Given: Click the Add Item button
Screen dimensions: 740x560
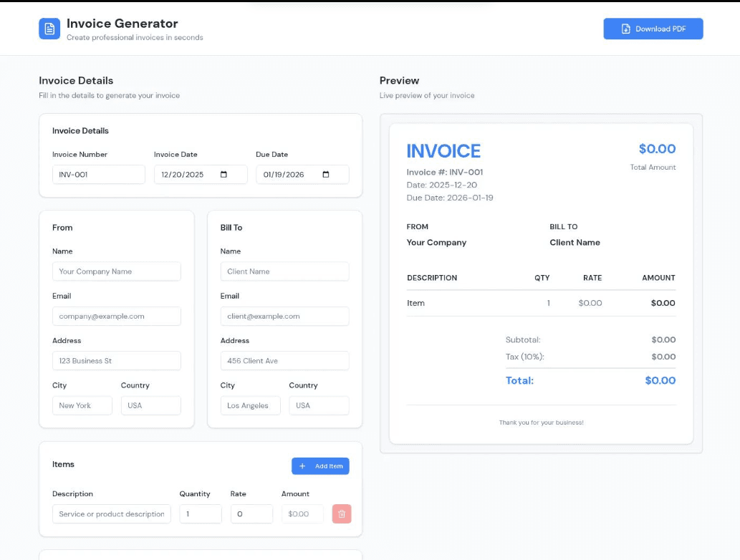Looking at the screenshot, I should pyautogui.click(x=320, y=466).
